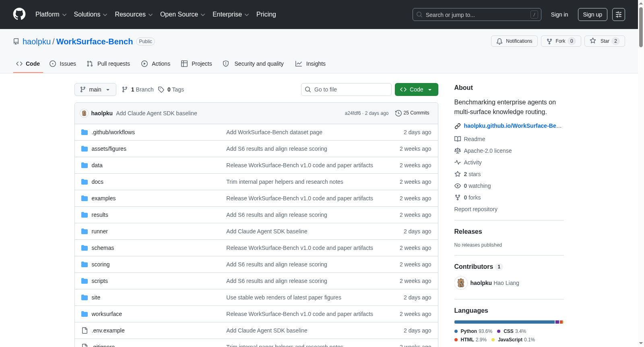Click the .env.example file icon
This screenshot has width=644, height=347.
click(x=85, y=330)
